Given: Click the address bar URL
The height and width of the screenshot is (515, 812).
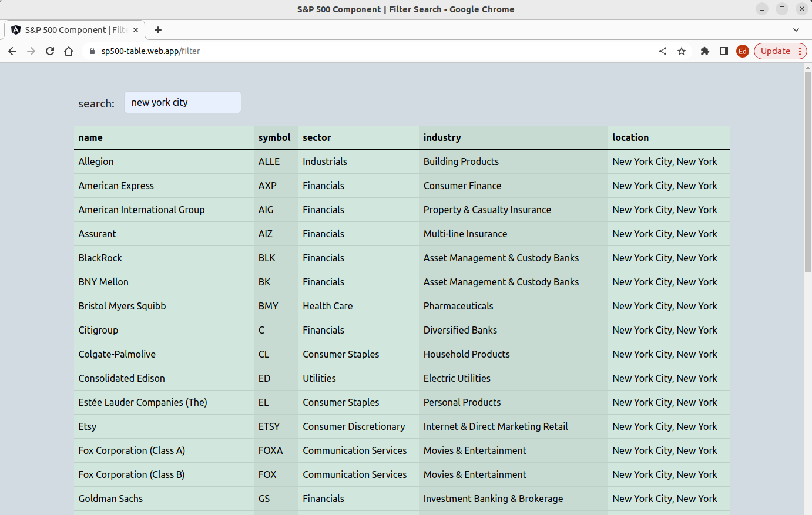Looking at the screenshot, I should pos(150,51).
